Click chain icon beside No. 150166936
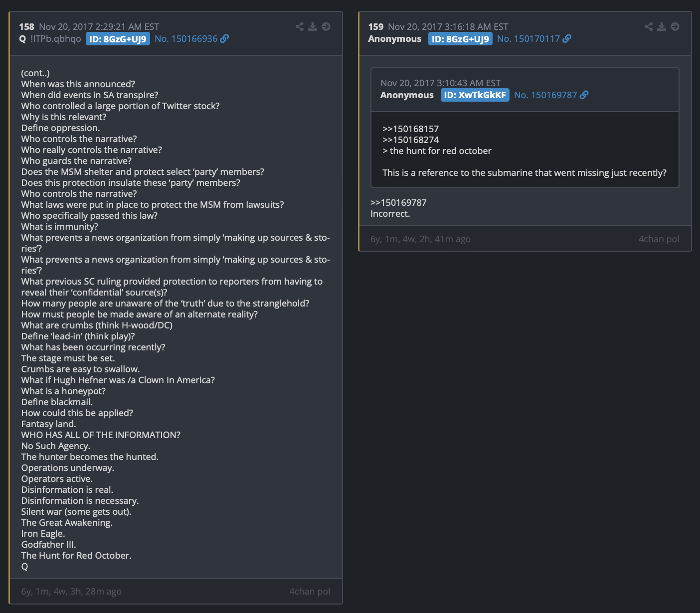This screenshot has width=700, height=613. (x=225, y=38)
